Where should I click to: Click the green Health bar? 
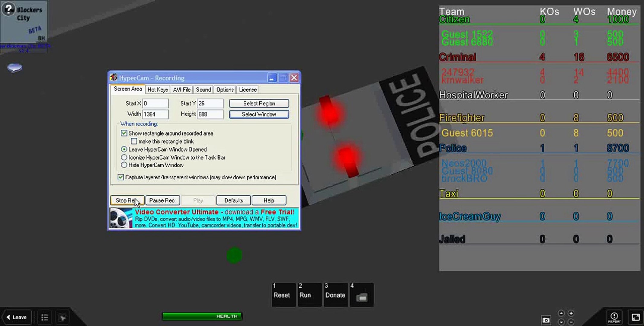tap(202, 316)
